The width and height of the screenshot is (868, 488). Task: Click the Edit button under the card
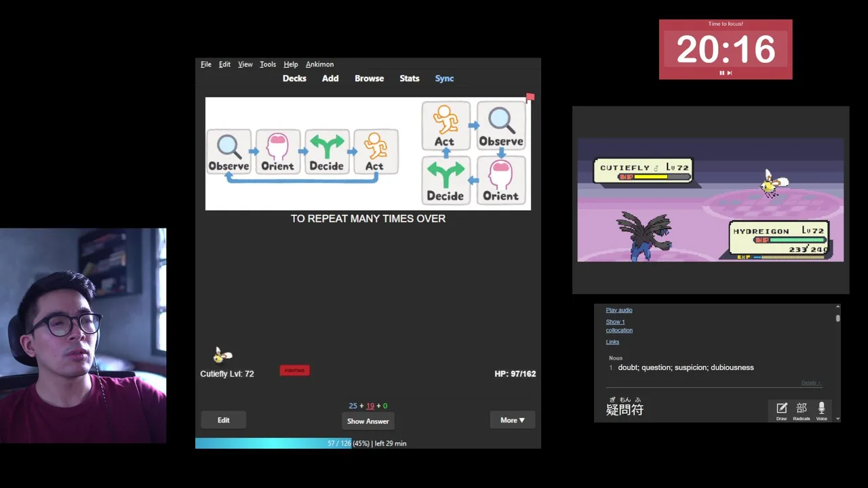coord(223,420)
